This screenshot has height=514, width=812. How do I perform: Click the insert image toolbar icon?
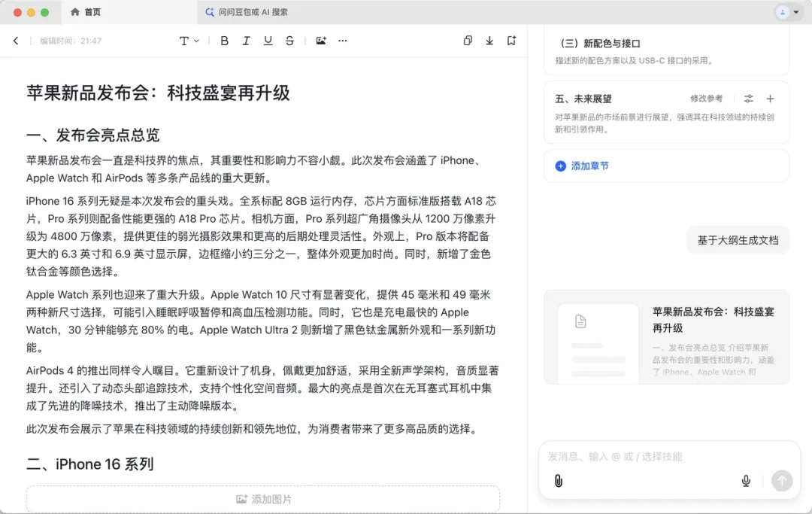321,41
